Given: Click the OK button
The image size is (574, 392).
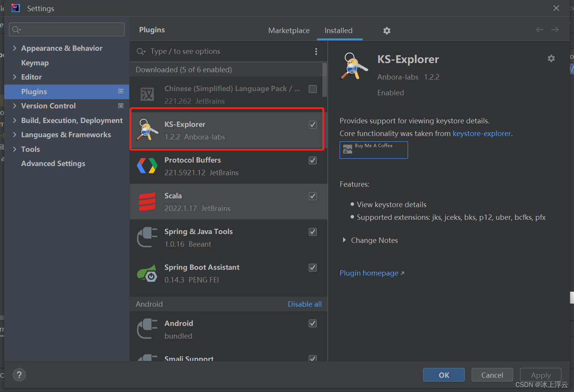Looking at the screenshot, I should pyautogui.click(x=444, y=375).
